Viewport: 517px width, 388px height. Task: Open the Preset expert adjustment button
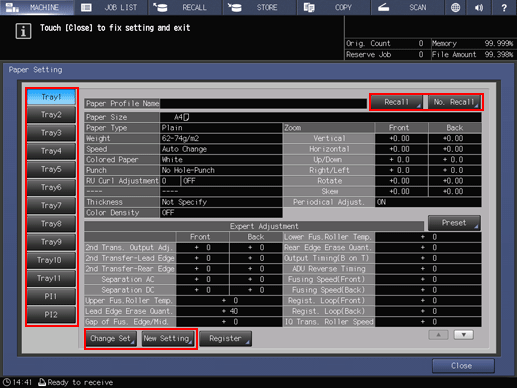(454, 223)
